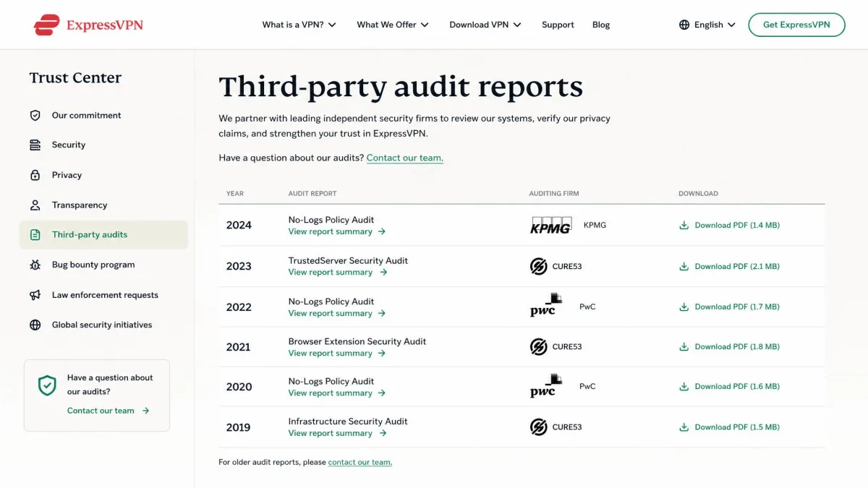Click the Trust Center sidebar heading

[75, 77]
